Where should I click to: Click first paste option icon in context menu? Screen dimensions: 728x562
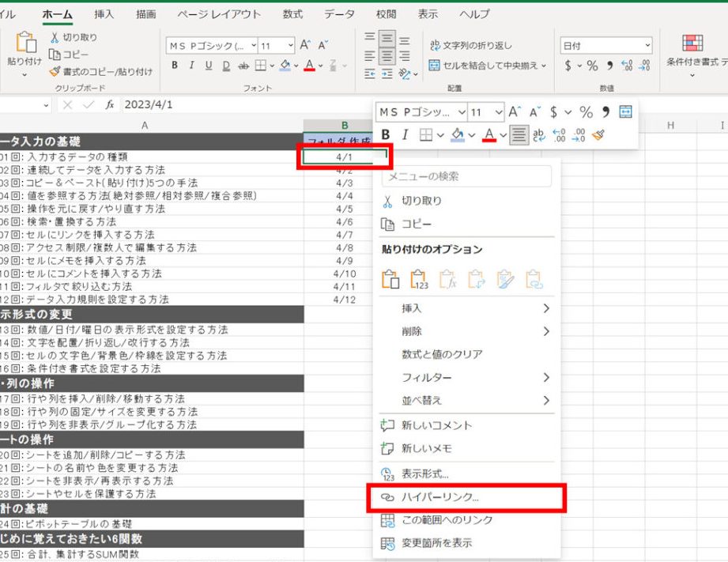(390, 279)
